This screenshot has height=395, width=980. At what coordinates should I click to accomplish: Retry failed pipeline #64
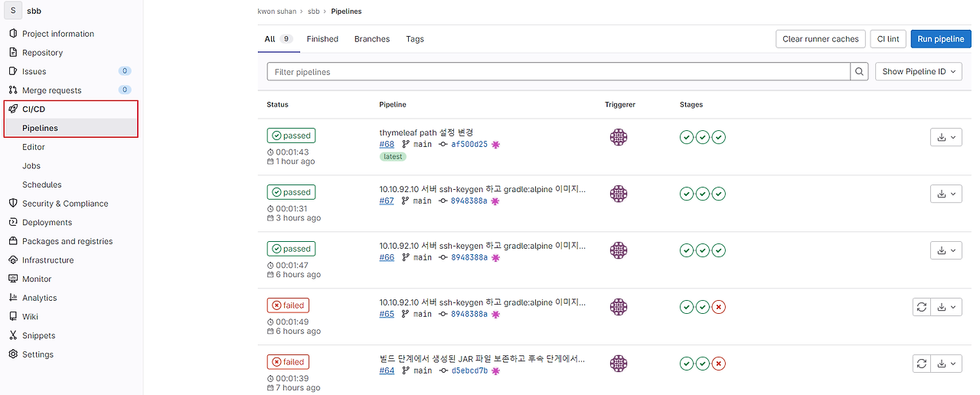pos(922,363)
